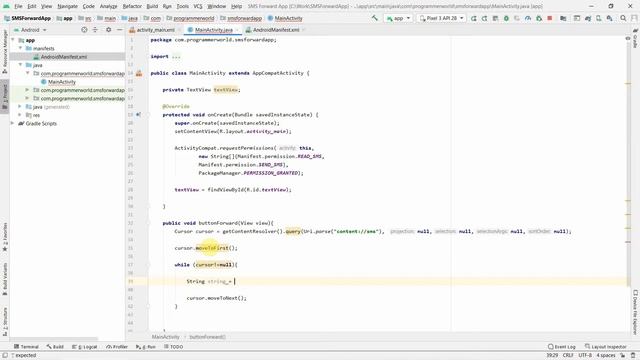Open the VCS menu
This screenshot has height=360, width=640.
[198, 6]
